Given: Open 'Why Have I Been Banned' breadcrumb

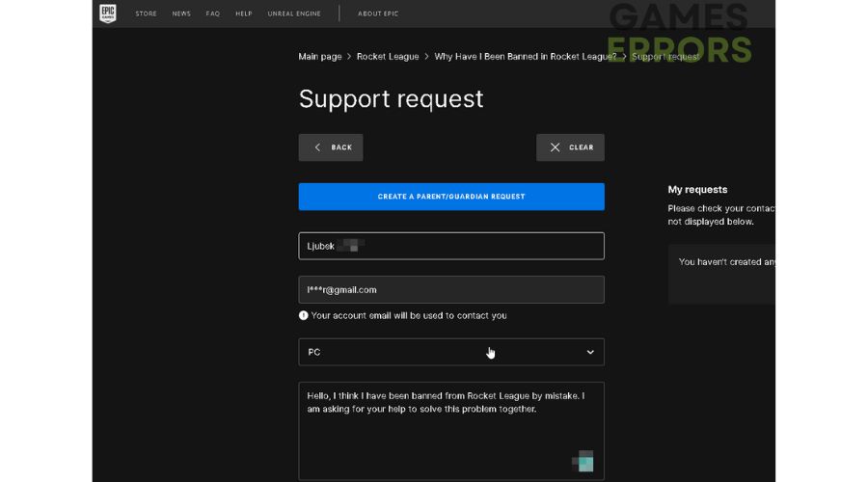Looking at the screenshot, I should click(x=526, y=57).
